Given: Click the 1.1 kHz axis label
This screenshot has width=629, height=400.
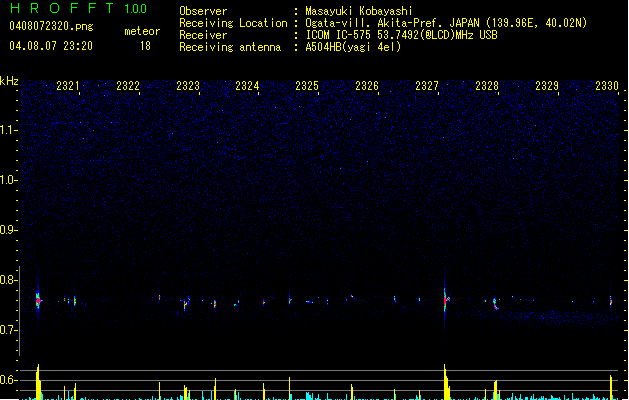Looking at the screenshot, I should pos(8,130).
